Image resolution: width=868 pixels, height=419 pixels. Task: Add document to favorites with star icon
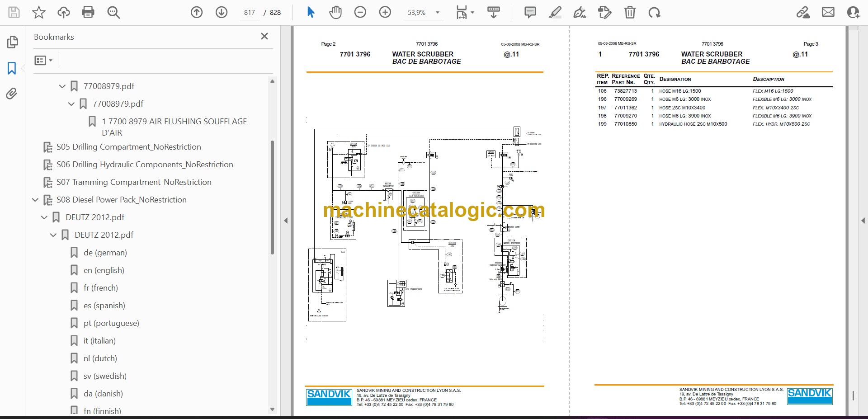click(x=39, y=12)
